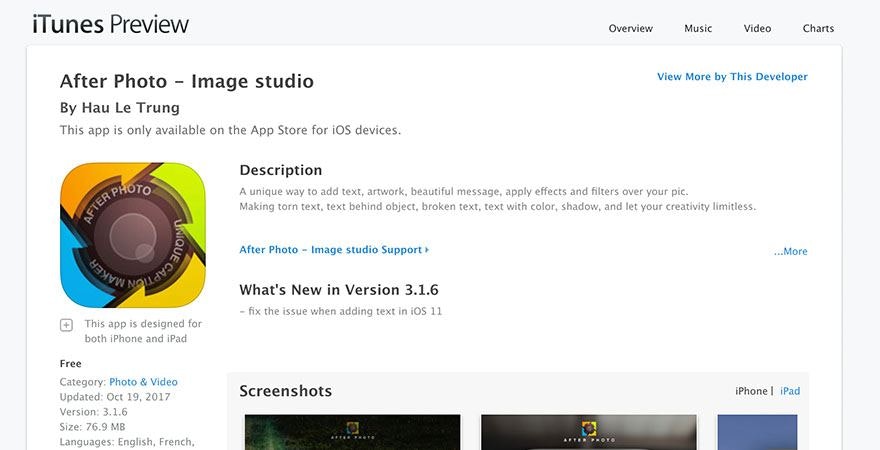Click the Screenshots section heading

click(285, 391)
